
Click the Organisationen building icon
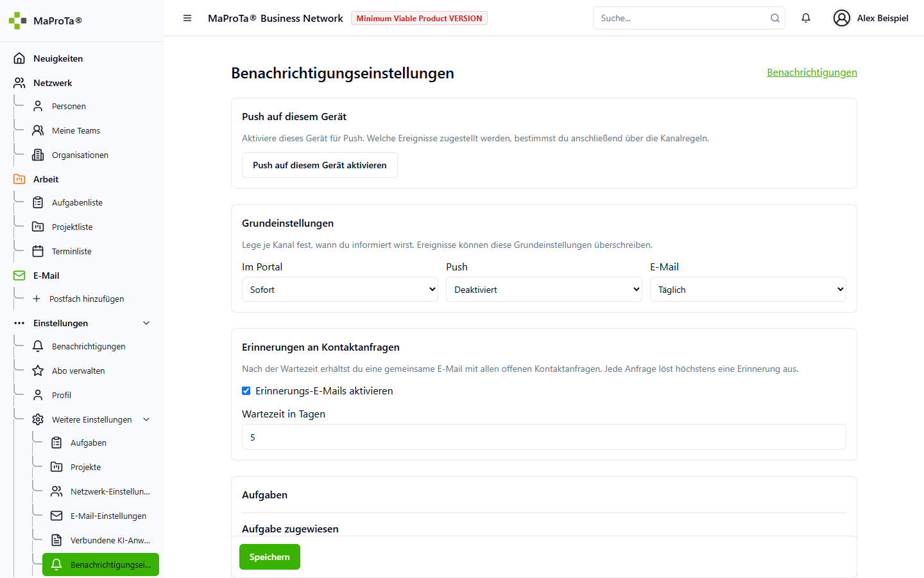[38, 155]
